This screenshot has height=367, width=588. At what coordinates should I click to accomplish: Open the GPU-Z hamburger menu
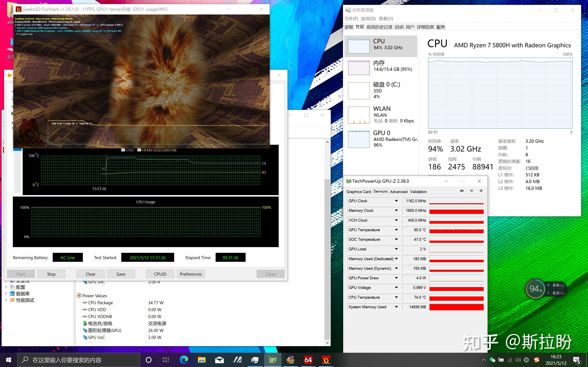click(481, 191)
